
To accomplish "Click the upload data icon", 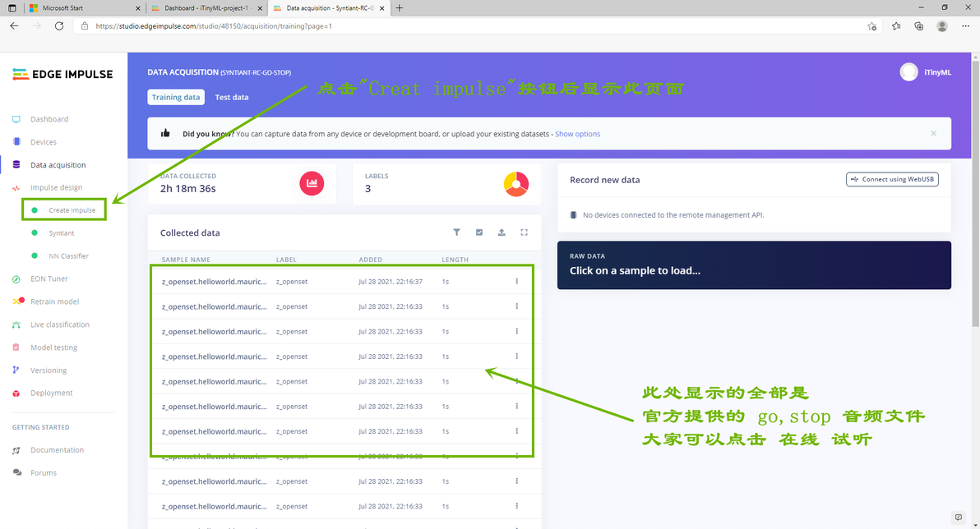I will click(x=502, y=232).
